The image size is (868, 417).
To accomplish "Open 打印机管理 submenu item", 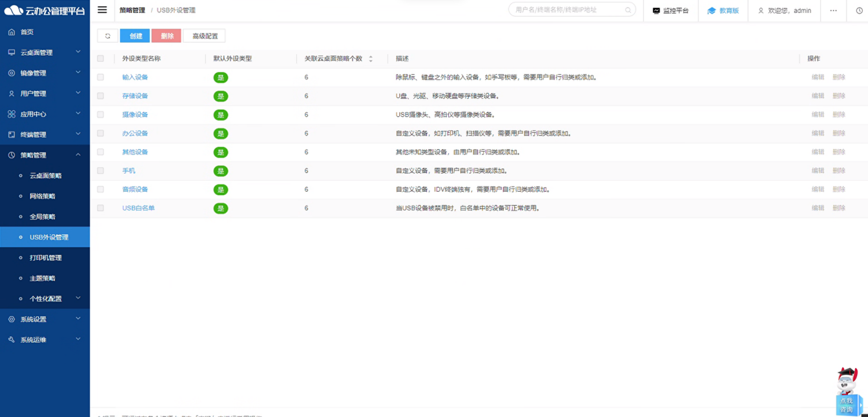I will click(x=45, y=258).
